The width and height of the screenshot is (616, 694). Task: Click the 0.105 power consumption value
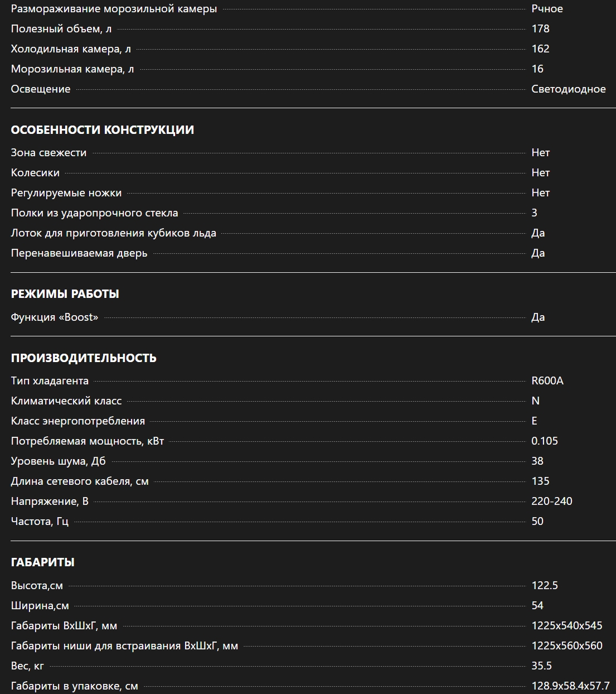tap(545, 441)
